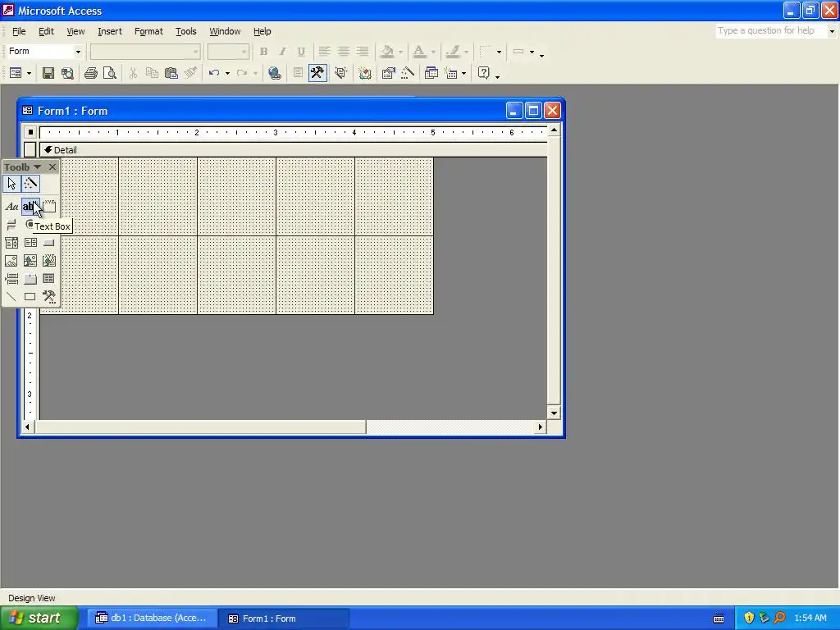Expand the View button dropdown arrow
The width and height of the screenshot is (840, 630).
click(29, 73)
